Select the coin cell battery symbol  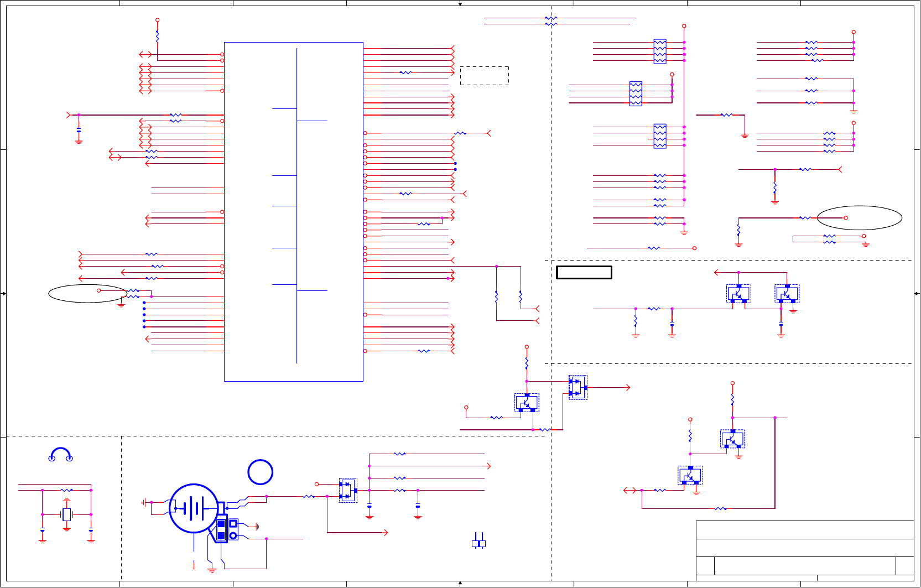[193, 508]
